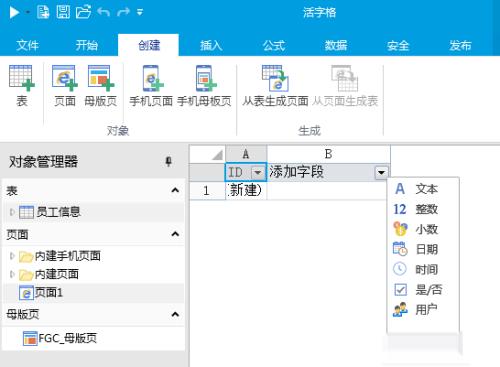Image resolution: width=500 pixels, height=367 pixels.
Task: Choose 整数 field type
Action: (423, 209)
